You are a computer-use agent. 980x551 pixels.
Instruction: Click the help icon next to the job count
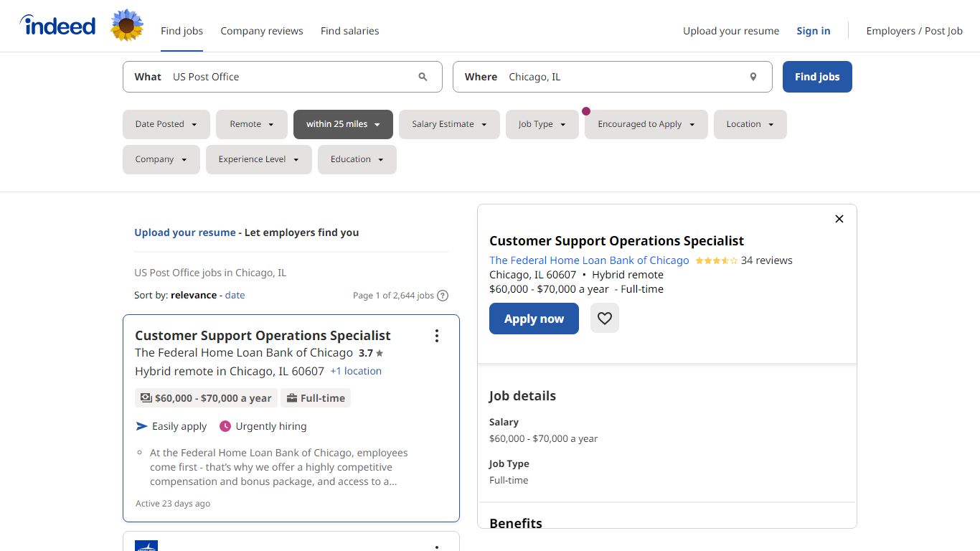pyautogui.click(x=443, y=296)
